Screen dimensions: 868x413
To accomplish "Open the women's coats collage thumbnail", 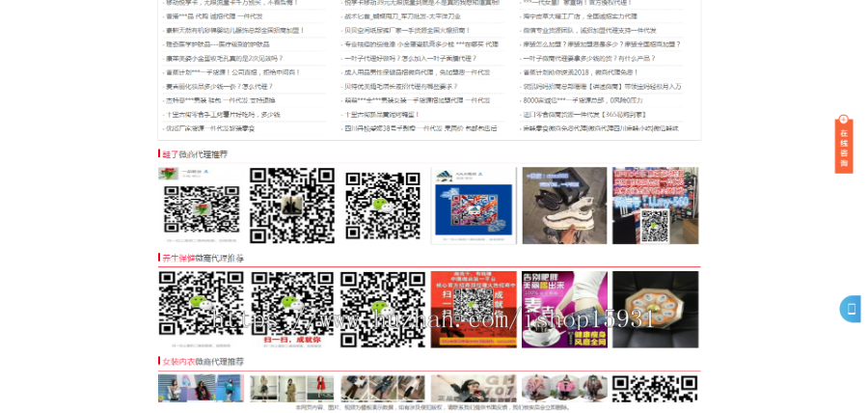I will coord(291,388).
